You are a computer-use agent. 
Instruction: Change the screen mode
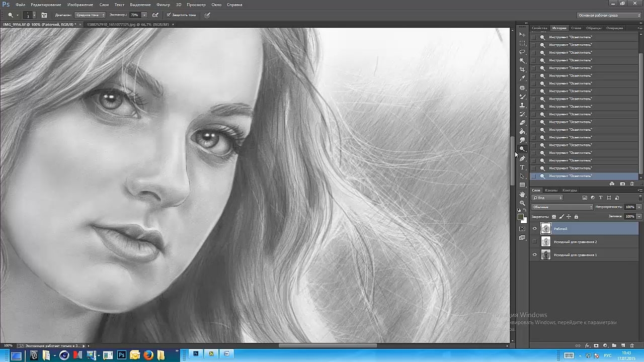coord(522,238)
